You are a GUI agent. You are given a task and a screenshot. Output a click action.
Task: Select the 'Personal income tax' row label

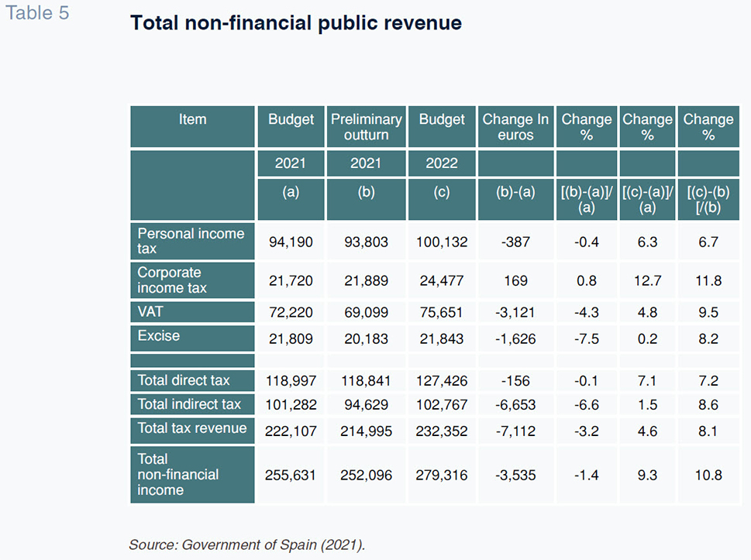click(x=191, y=241)
